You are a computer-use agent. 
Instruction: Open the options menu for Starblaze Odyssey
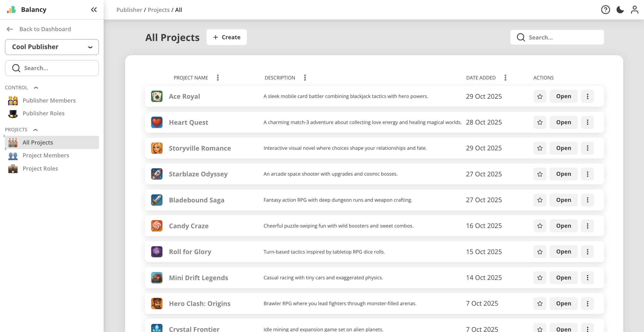click(587, 174)
